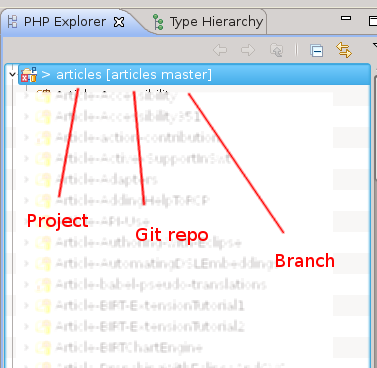The image size is (377, 368).
Task: Toggle Link with Editor
Action: coord(344,50)
